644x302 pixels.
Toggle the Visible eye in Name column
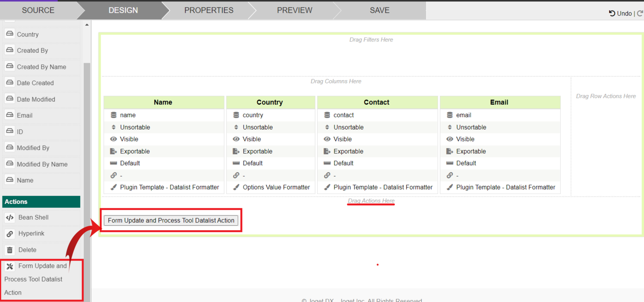[x=114, y=139]
